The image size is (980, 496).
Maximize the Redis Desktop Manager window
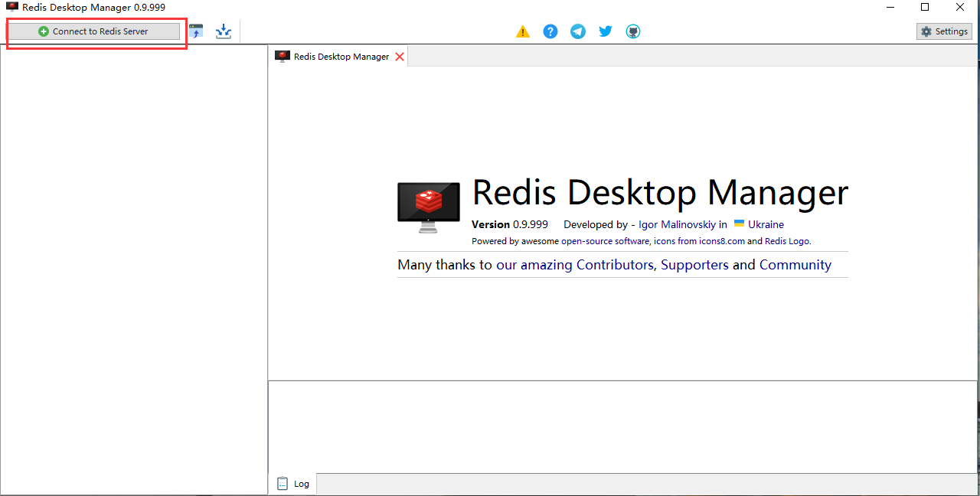click(925, 7)
